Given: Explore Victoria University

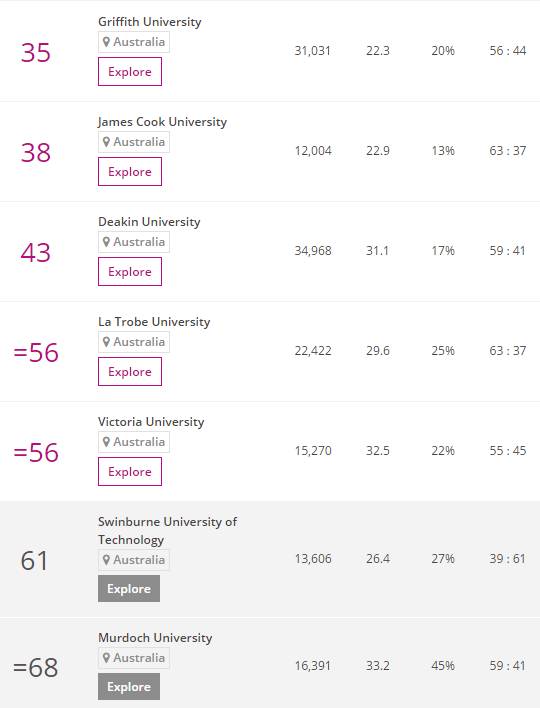Looking at the screenshot, I should 130,471.
